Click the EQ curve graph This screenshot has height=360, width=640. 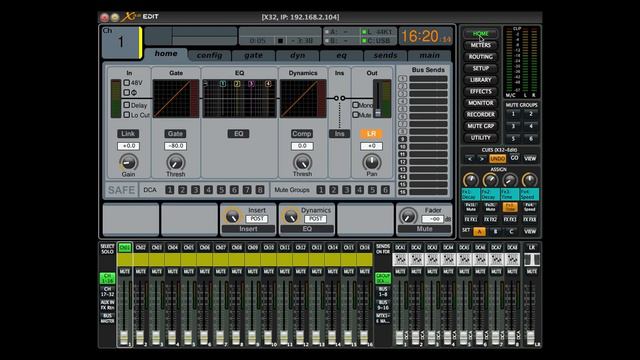point(239,99)
